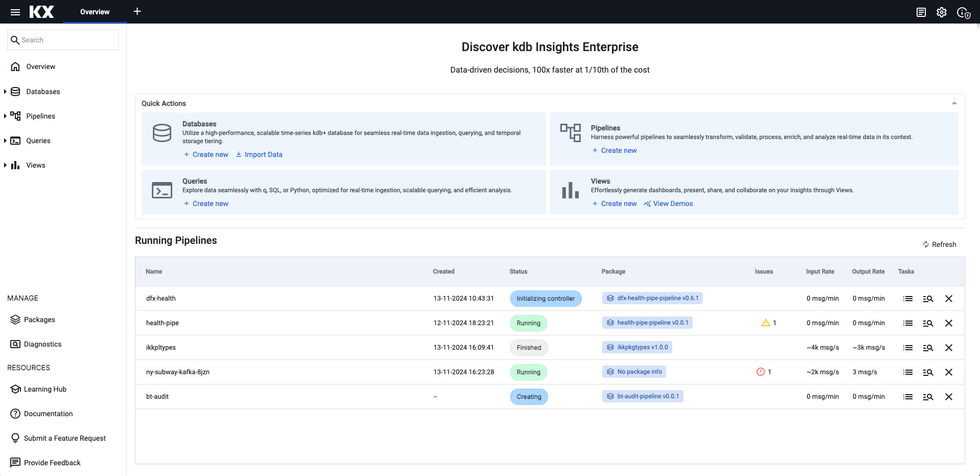Image resolution: width=980 pixels, height=476 pixels.
Task: Collapse the Quick Actions panel chevron
Action: point(954,103)
